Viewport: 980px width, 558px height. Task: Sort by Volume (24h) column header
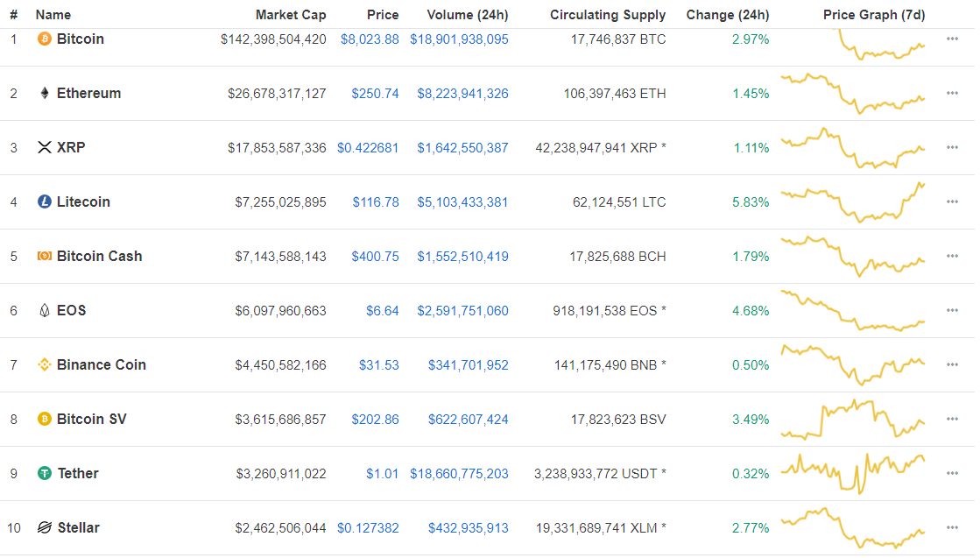pyautogui.click(x=468, y=14)
